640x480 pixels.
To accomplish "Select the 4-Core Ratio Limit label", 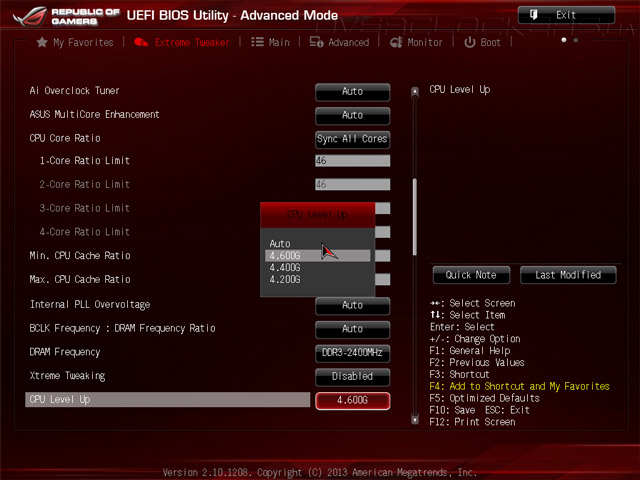I will [84, 232].
